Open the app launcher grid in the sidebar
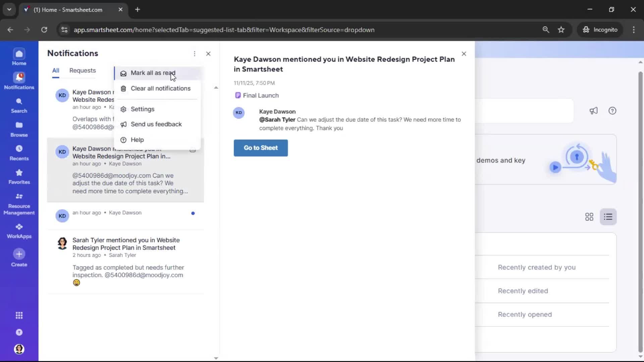 (19, 315)
